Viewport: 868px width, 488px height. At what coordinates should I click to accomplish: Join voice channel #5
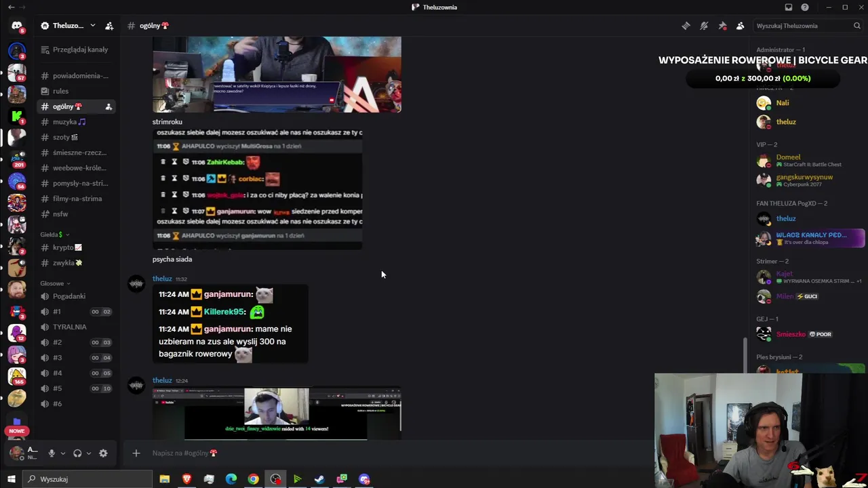(76, 388)
